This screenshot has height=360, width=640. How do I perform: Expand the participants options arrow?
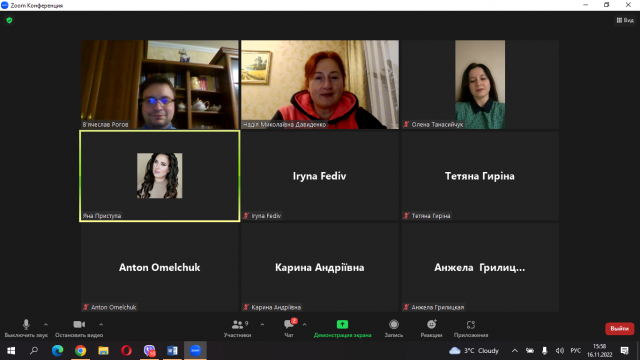(x=262, y=325)
